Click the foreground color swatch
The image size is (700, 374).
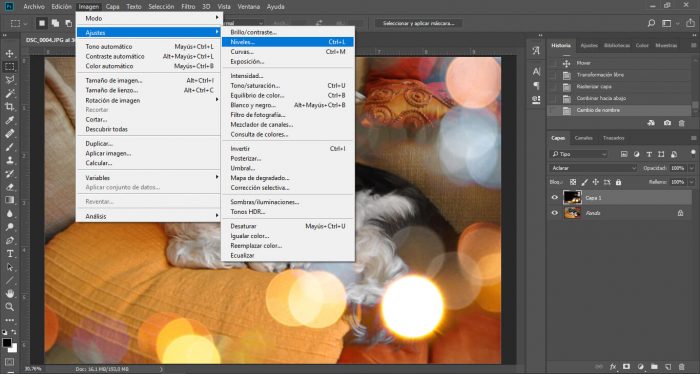click(x=7, y=343)
